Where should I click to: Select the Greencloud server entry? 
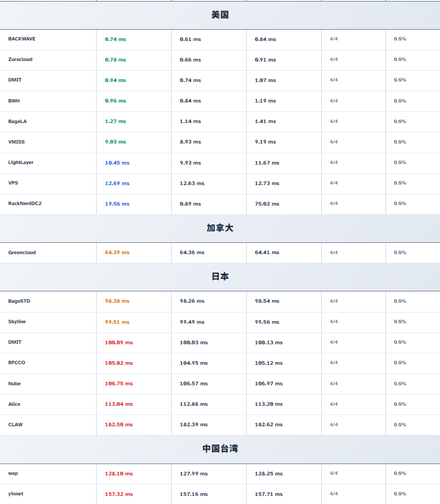pos(22,253)
